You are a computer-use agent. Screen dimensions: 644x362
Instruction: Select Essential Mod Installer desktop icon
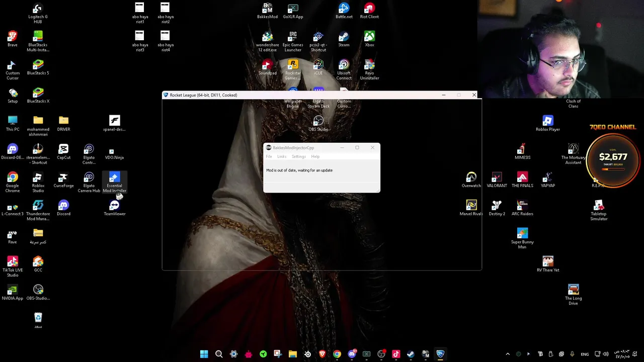[114, 183]
